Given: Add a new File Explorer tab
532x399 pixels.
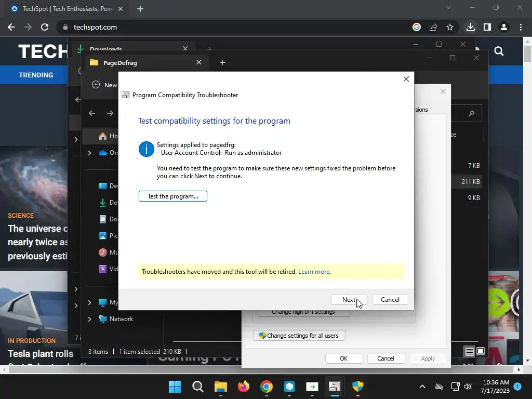Looking at the screenshot, I should click(222, 63).
